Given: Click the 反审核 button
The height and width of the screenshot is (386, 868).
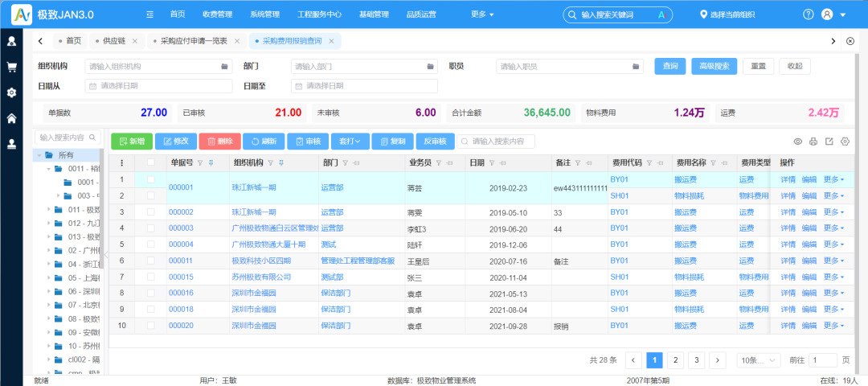Looking at the screenshot, I should pyautogui.click(x=435, y=142).
